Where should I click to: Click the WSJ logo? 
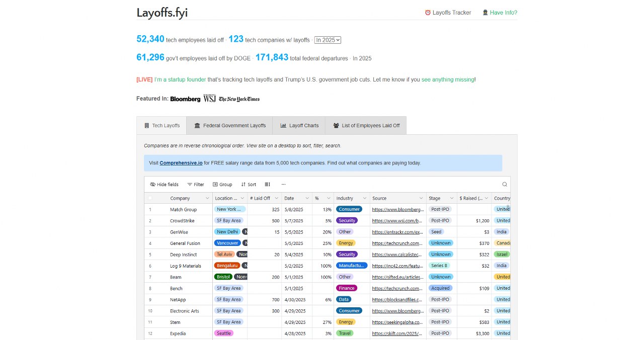pos(209,99)
